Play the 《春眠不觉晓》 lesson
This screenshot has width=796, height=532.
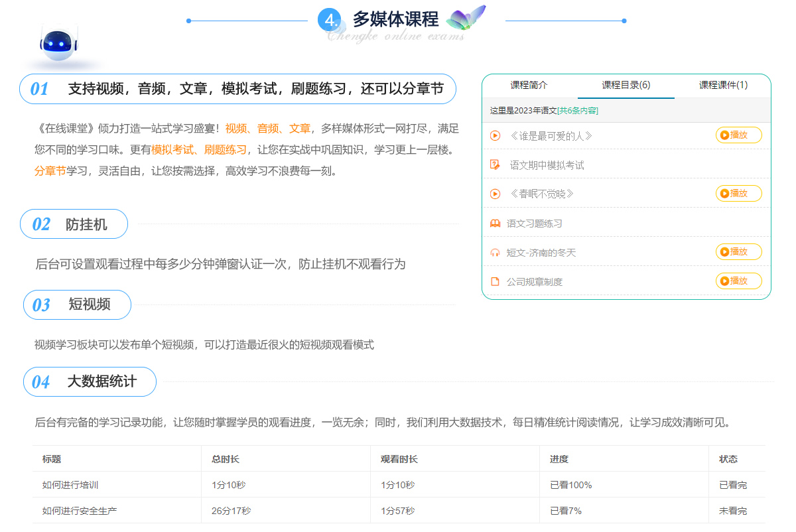[x=738, y=194]
